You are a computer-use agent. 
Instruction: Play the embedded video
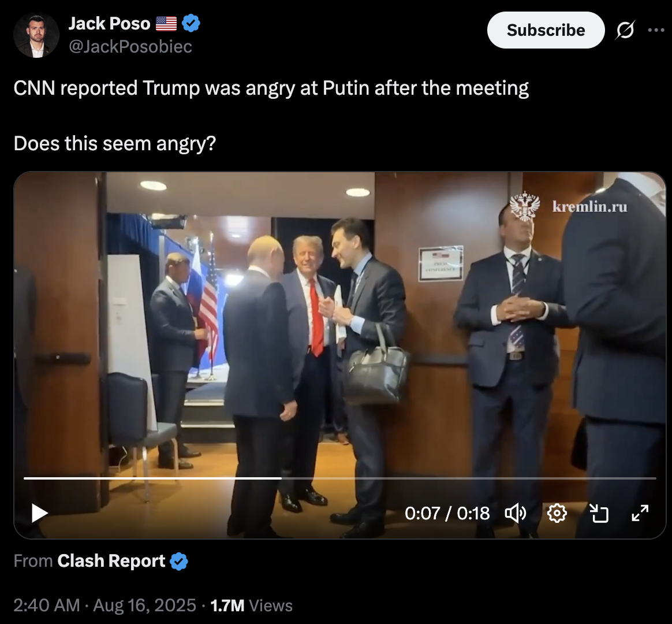[39, 513]
